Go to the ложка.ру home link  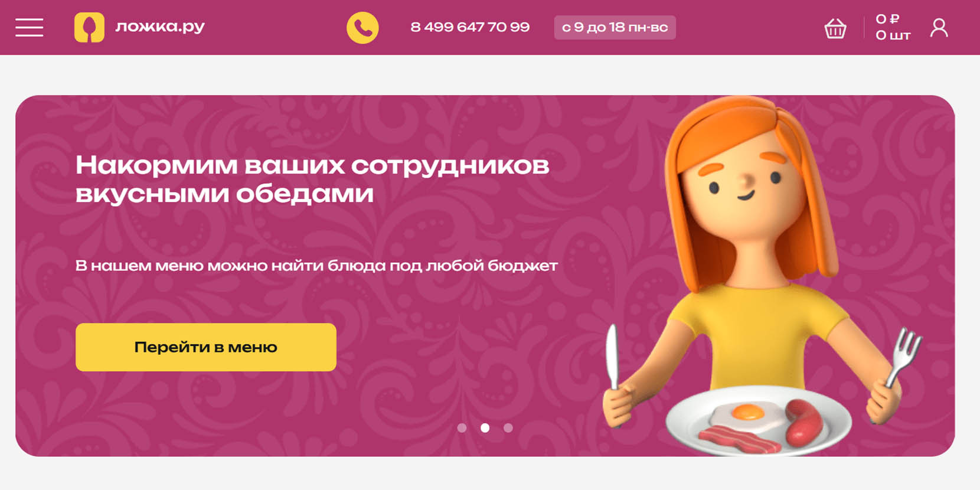pyautogui.click(x=159, y=27)
